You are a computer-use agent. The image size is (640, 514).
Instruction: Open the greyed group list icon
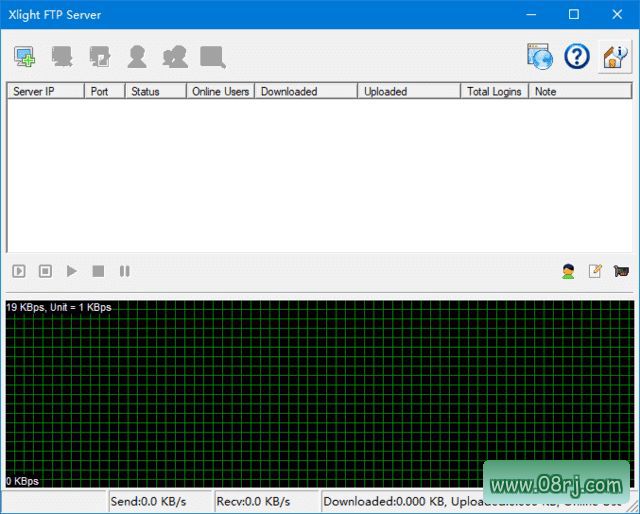(x=175, y=56)
